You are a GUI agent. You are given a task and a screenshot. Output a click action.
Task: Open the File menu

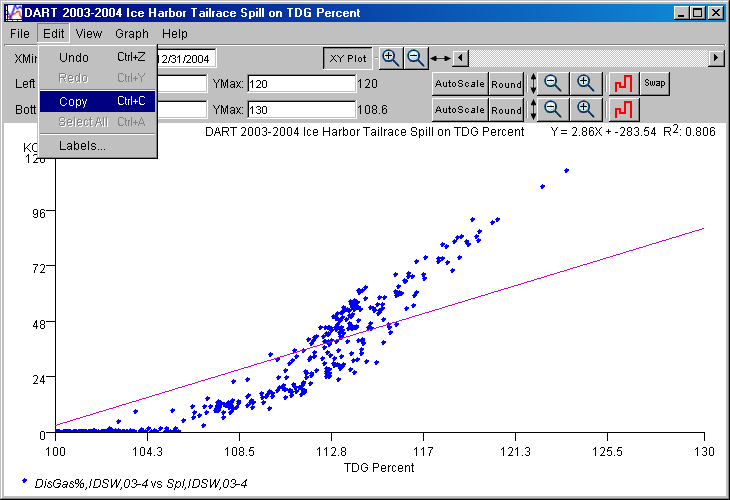coord(20,34)
